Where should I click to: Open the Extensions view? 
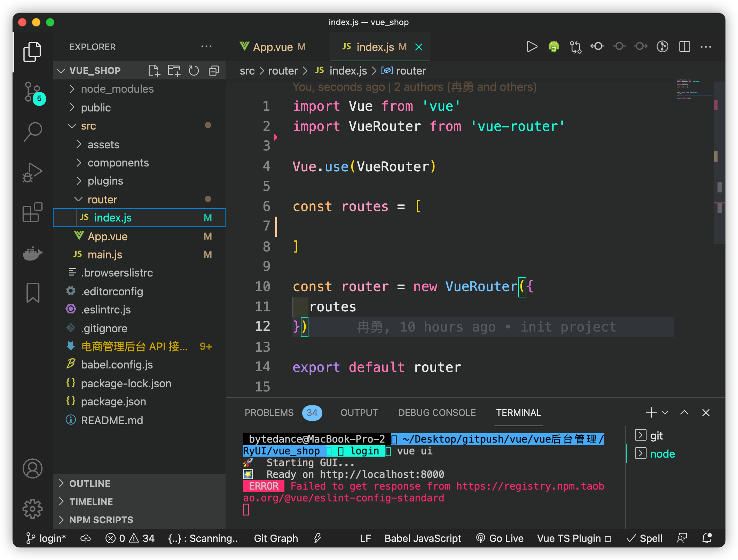click(x=32, y=212)
